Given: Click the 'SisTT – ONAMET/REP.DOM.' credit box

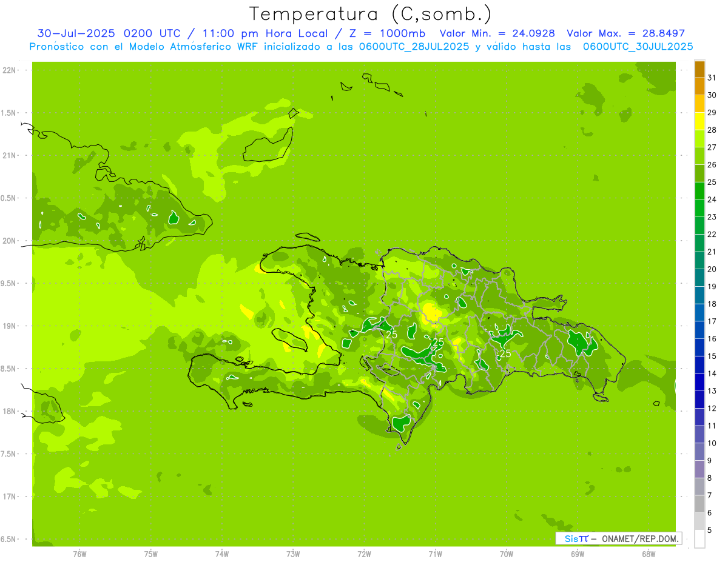Looking at the screenshot, I should coord(618,538).
